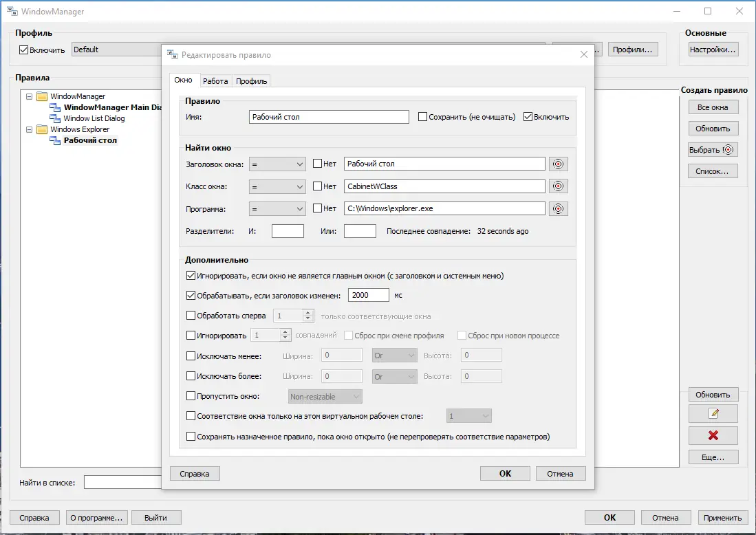
Task: Open the virtual desktop number dropdown
Action: point(468,416)
